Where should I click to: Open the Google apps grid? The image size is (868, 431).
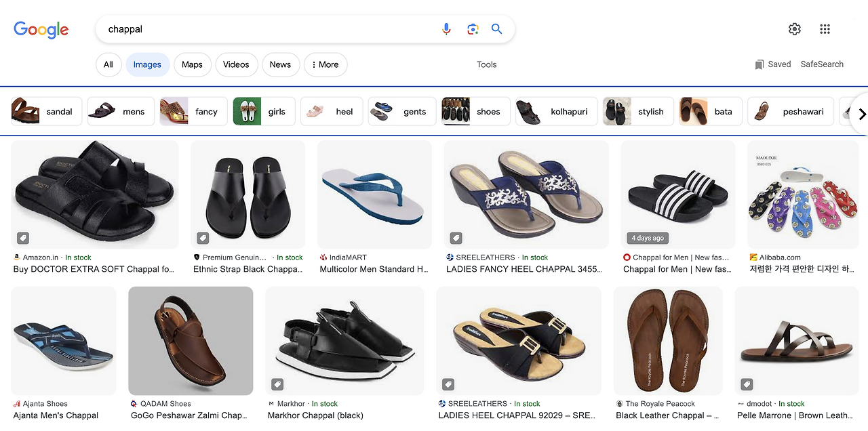pyautogui.click(x=825, y=29)
